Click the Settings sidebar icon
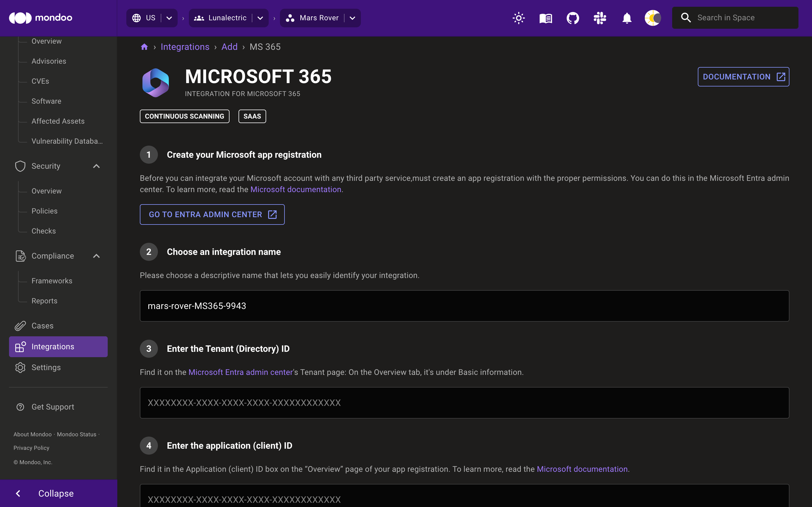The image size is (812, 507). tap(20, 367)
